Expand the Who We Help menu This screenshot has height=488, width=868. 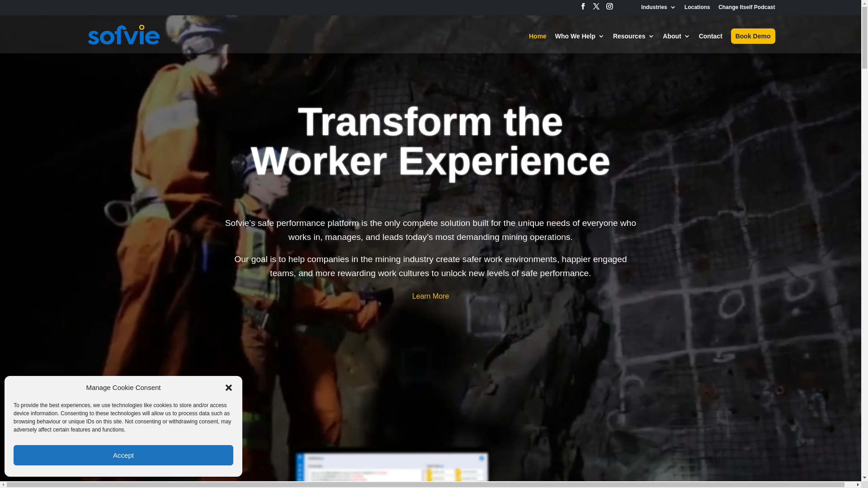click(x=579, y=36)
